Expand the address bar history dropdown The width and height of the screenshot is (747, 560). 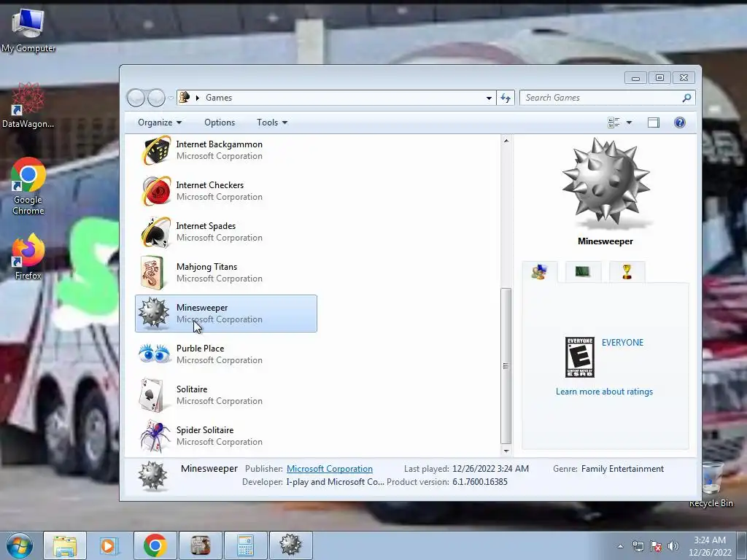point(489,98)
